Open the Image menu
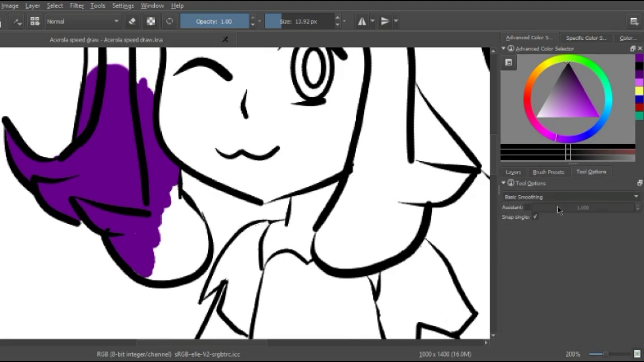The image size is (644, 362). pyautogui.click(x=9, y=6)
